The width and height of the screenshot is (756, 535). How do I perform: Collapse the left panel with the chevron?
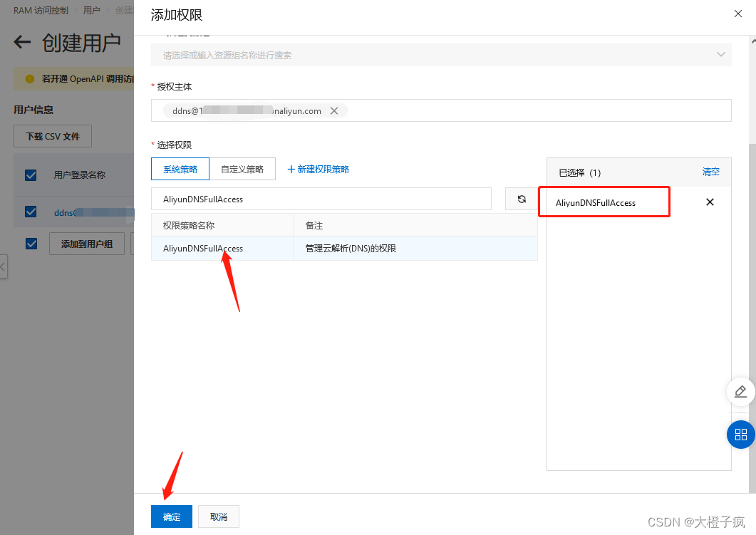[x=4, y=267]
